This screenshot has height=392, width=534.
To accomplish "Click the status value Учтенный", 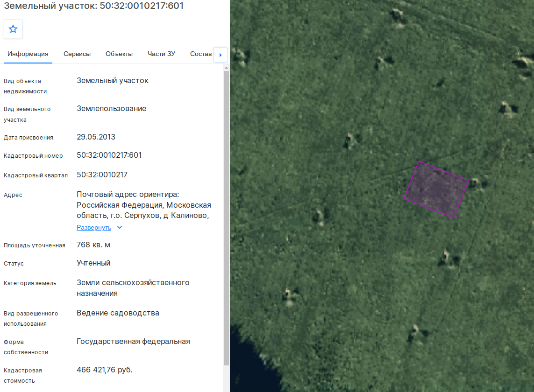I will coord(93,263).
